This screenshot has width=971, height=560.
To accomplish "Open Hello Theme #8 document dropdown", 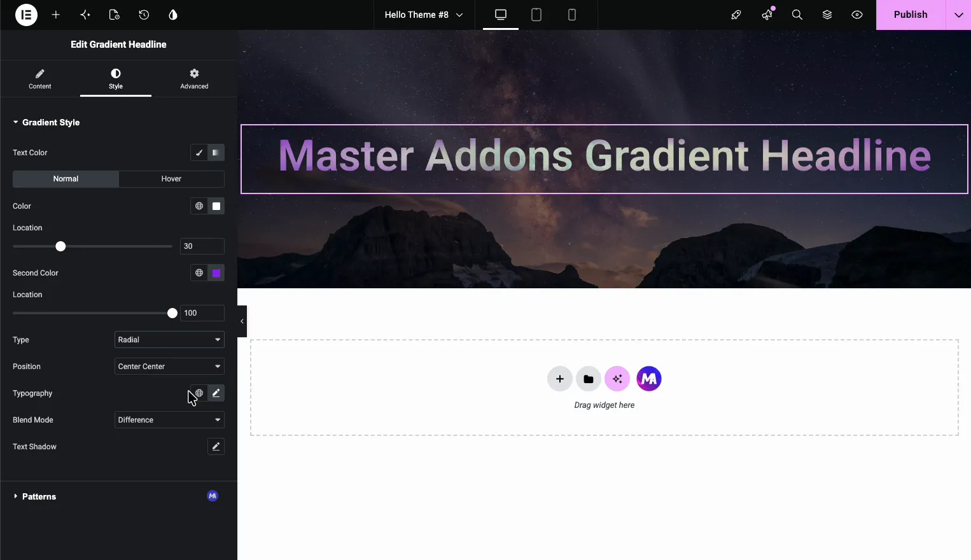I will [424, 15].
